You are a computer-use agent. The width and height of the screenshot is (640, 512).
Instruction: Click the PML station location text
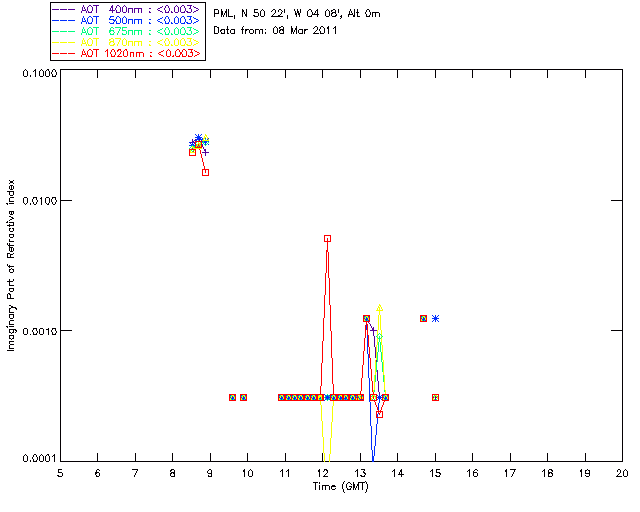tap(297, 13)
